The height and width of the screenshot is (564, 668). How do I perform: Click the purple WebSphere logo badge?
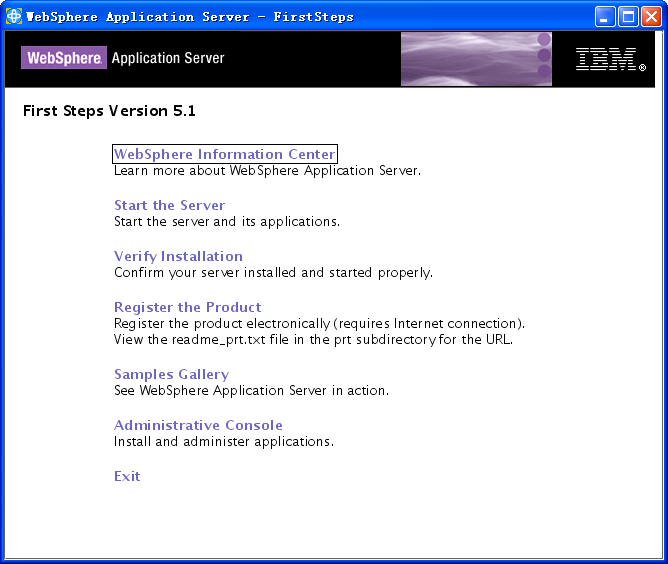click(62, 58)
